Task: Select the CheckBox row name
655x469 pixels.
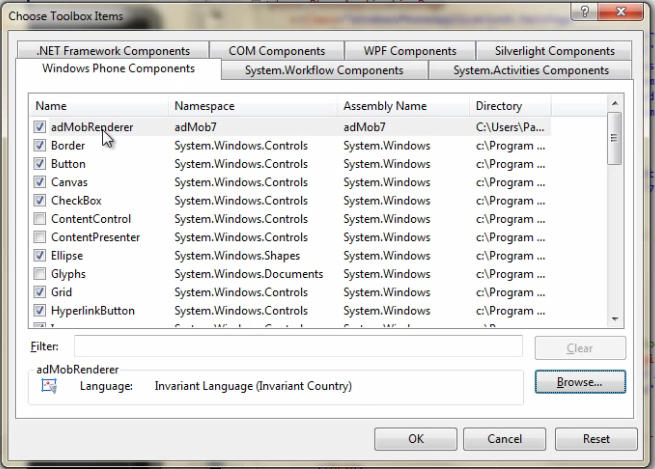Action: (76, 200)
